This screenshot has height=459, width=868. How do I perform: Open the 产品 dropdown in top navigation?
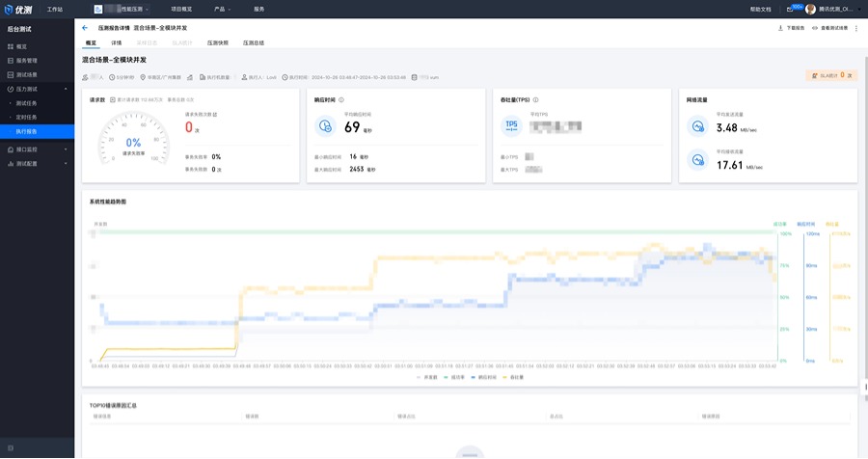tap(222, 10)
